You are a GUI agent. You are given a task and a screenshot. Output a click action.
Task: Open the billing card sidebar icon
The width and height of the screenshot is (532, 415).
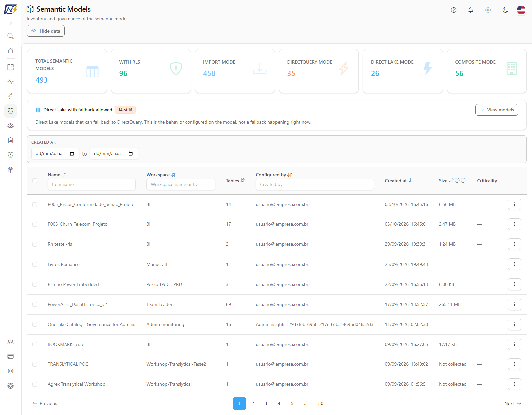pos(10,356)
